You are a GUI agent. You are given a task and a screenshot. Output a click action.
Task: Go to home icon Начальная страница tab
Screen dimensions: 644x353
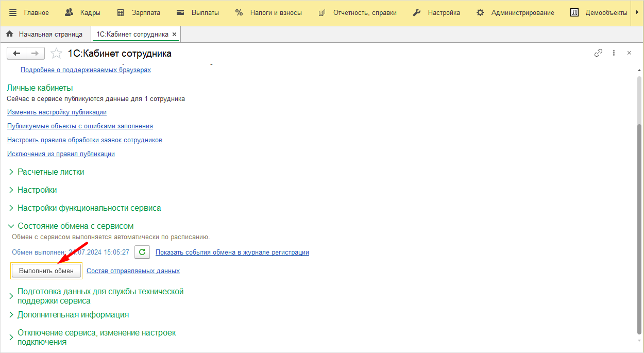tap(44, 35)
